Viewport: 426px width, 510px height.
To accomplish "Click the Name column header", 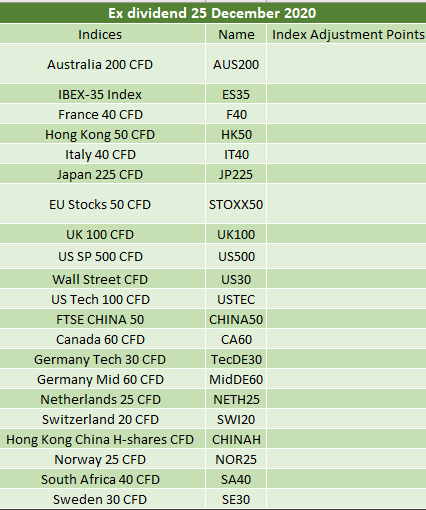I will click(236, 34).
